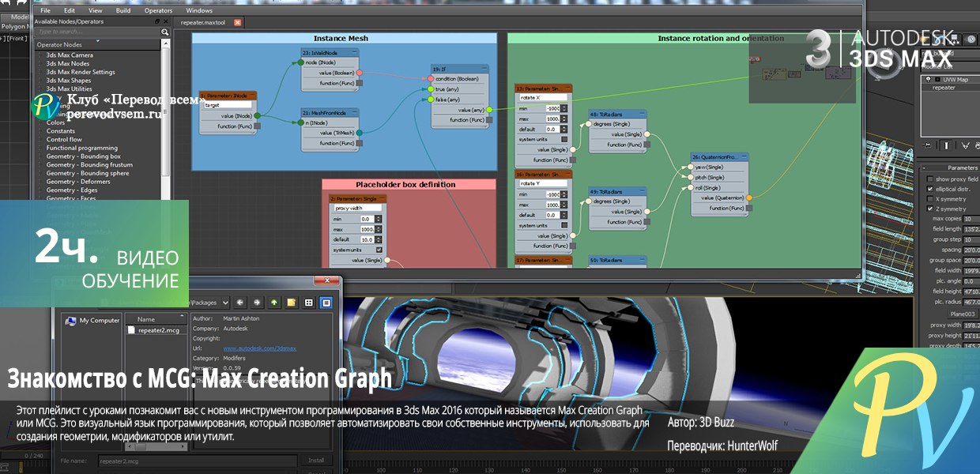The width and height of the screenshot is (980, 474).
Task: Toggle system units in rotate Y parameter
Action: click(x=564, y=225)
